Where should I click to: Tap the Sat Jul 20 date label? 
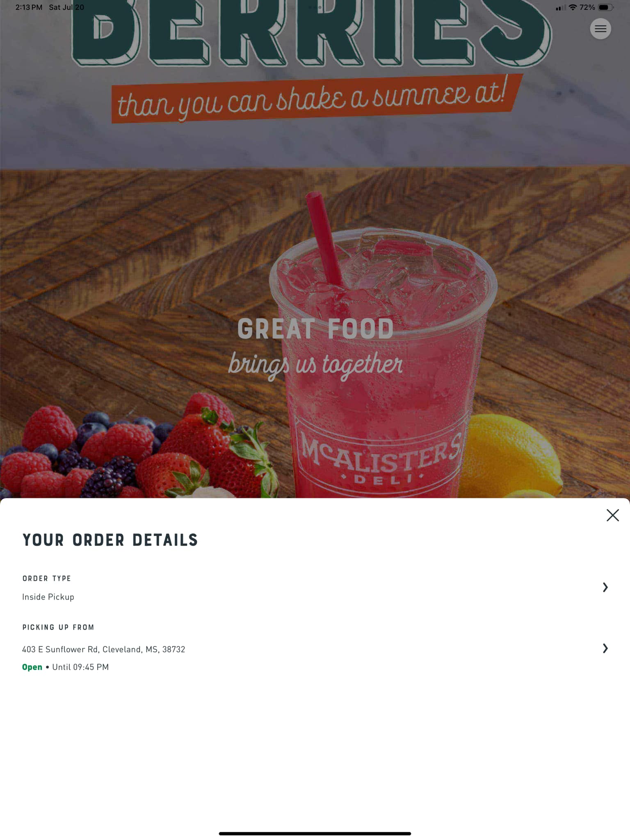66,7
